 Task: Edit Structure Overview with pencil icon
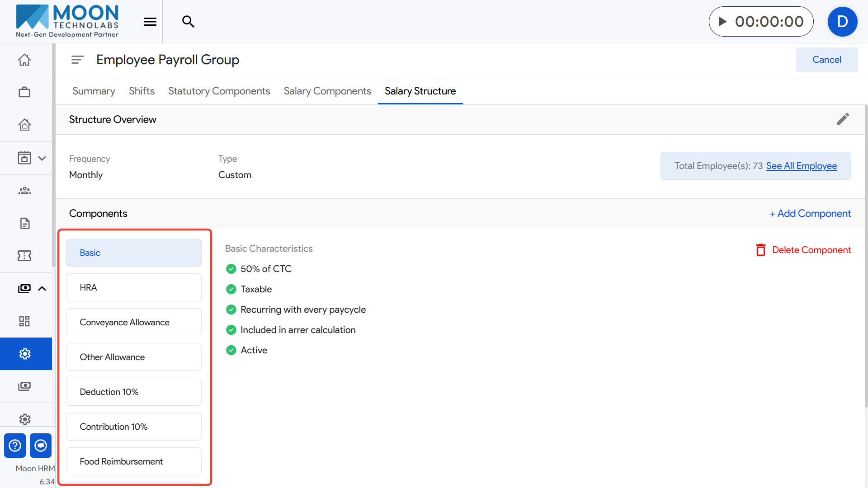[x=843, y=119]
